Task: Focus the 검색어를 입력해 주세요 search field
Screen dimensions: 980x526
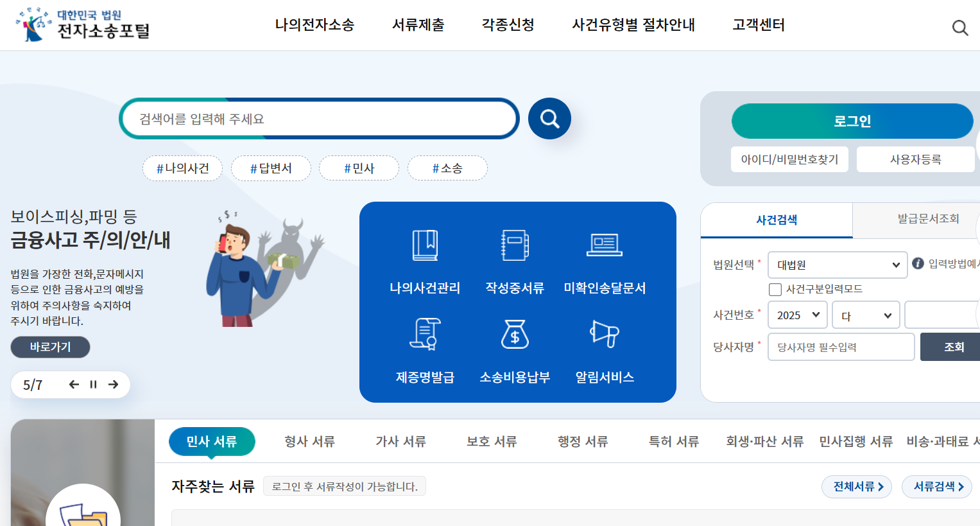Action: pos(319,119)
